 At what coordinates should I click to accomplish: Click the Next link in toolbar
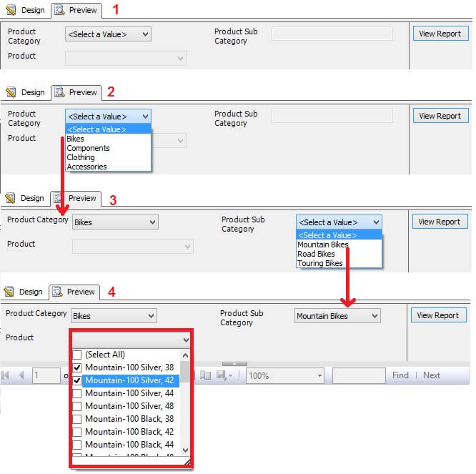coord(432,375)
